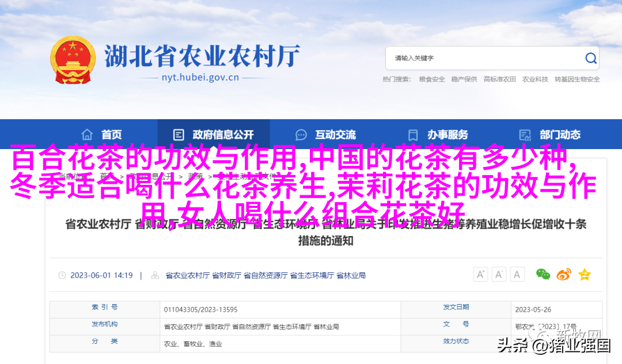Click the star favorite icon
This screenshot has height=364, width=622.
[x=585, y=275]
